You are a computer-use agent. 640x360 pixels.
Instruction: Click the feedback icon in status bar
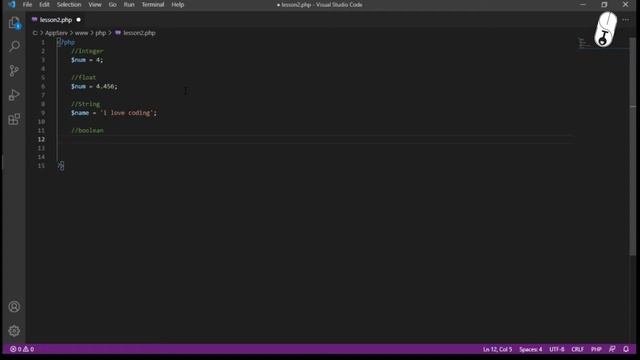click(x=612, y=349)
